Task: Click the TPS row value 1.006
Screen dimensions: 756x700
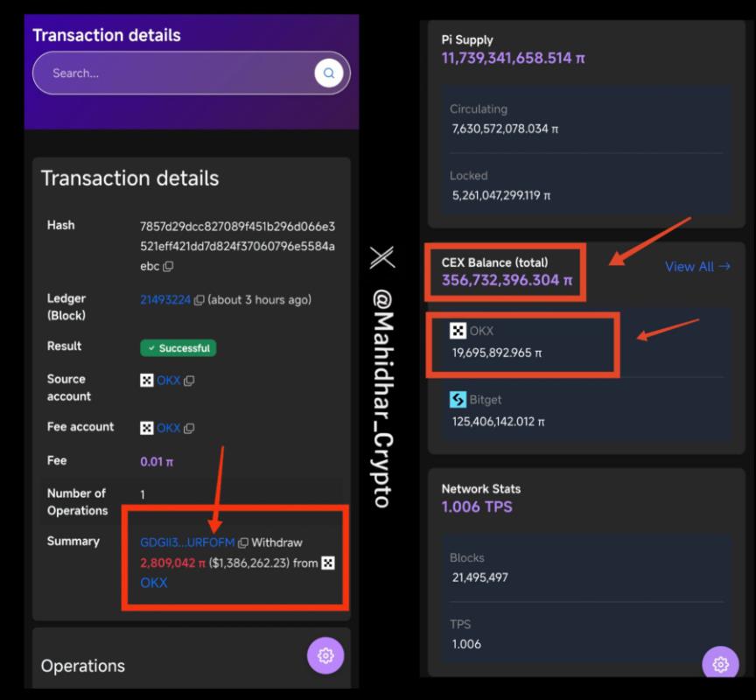Action: (x=466, y=644)
